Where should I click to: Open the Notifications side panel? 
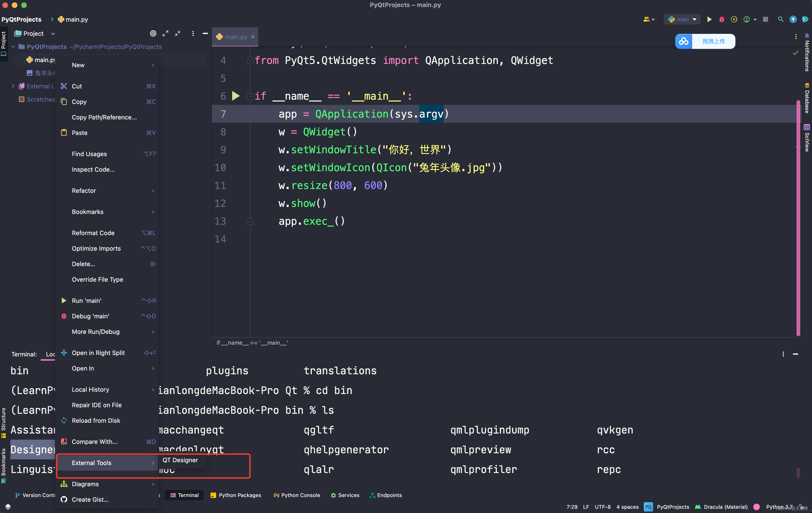click(x=807, y=53)
